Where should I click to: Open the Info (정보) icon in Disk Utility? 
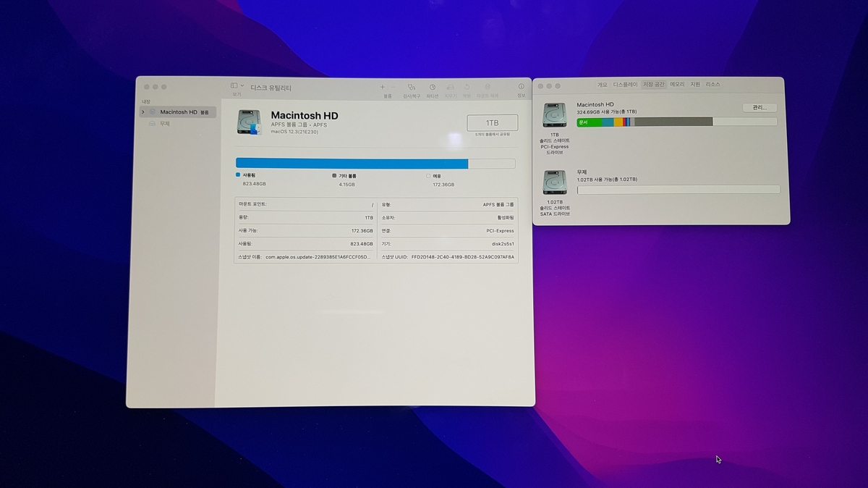pos(522,87)
